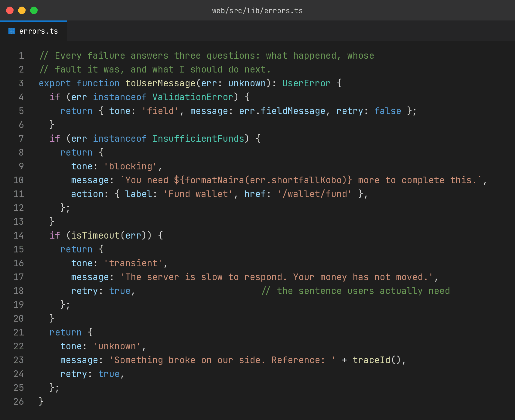515x420 pixels.
Task: Click the 'unknown' tone string on line 22
Action: click(x=117, y=346)
